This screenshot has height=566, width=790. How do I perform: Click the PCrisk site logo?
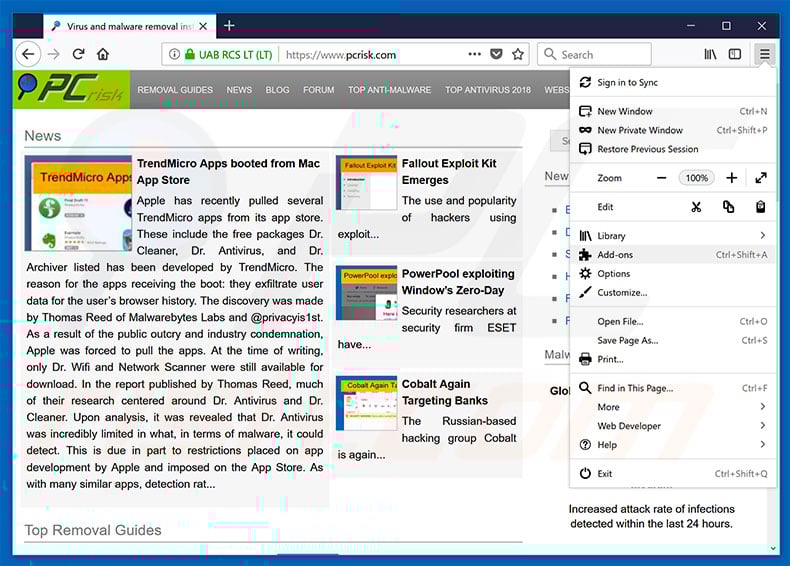[x=71, y=90]
